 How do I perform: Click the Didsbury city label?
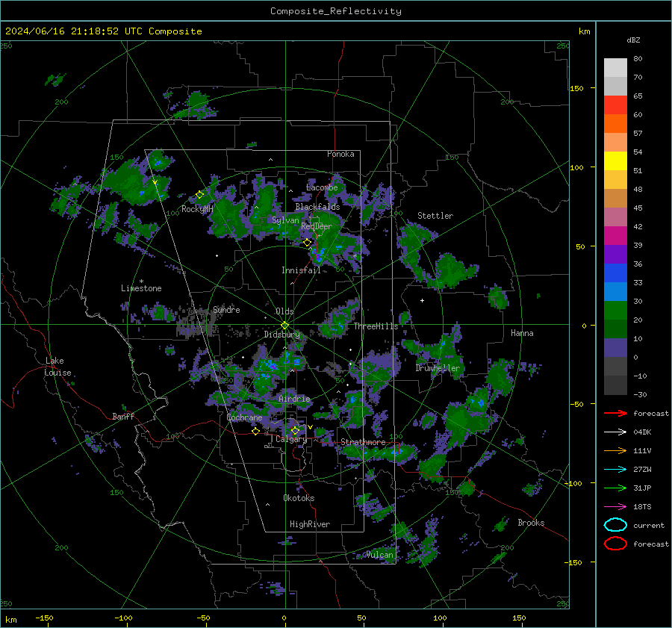281,335
